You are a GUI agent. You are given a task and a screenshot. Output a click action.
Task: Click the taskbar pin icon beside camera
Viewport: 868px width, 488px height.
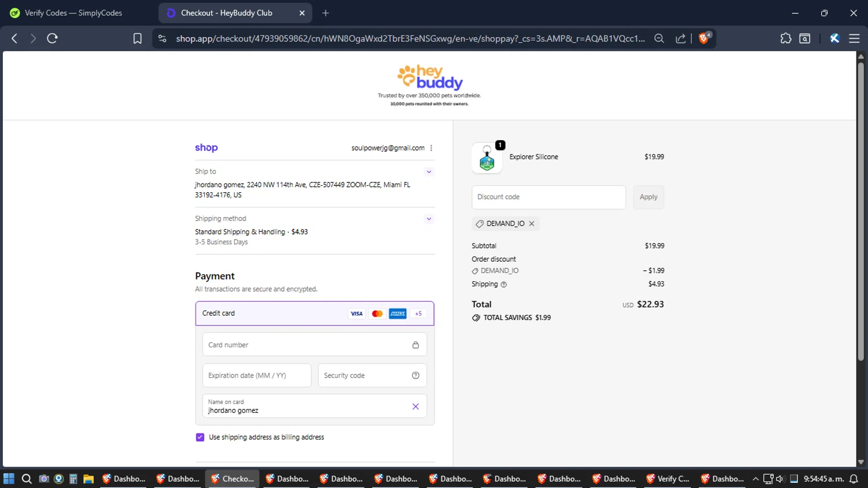tap(58, 479)
